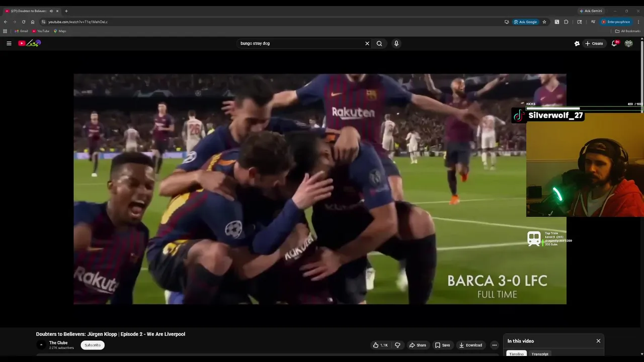The width and height of the screenshot is (644, 362).
Task: Click the Silverwolf_27 TikTok overlay label
Action: 548,116
